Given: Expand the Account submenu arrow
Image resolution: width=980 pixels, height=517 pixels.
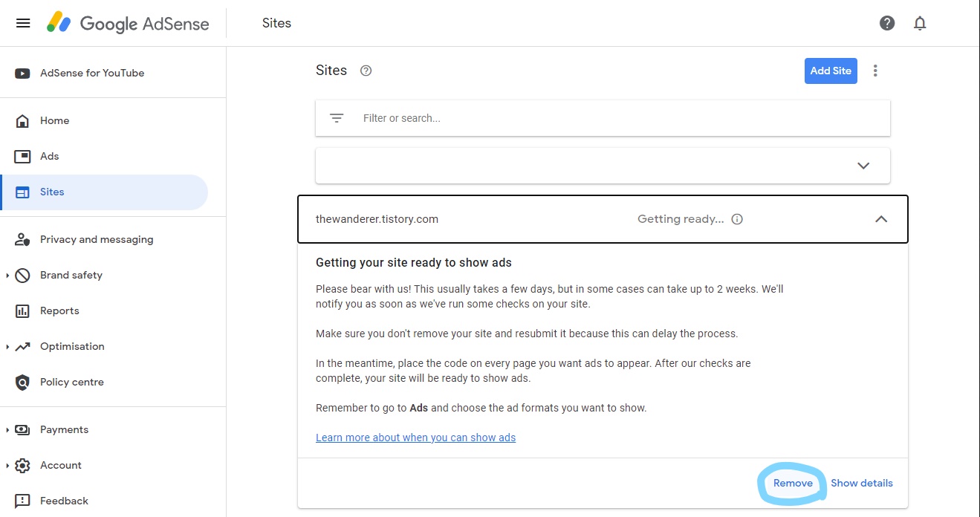Looking at the screenshot, I should click(7, 465).
